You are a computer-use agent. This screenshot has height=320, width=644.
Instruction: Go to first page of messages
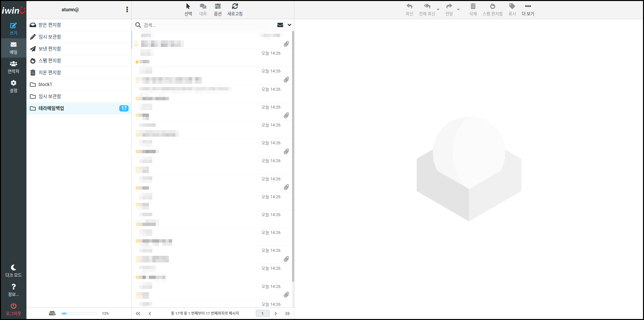(x=138, y=313)
